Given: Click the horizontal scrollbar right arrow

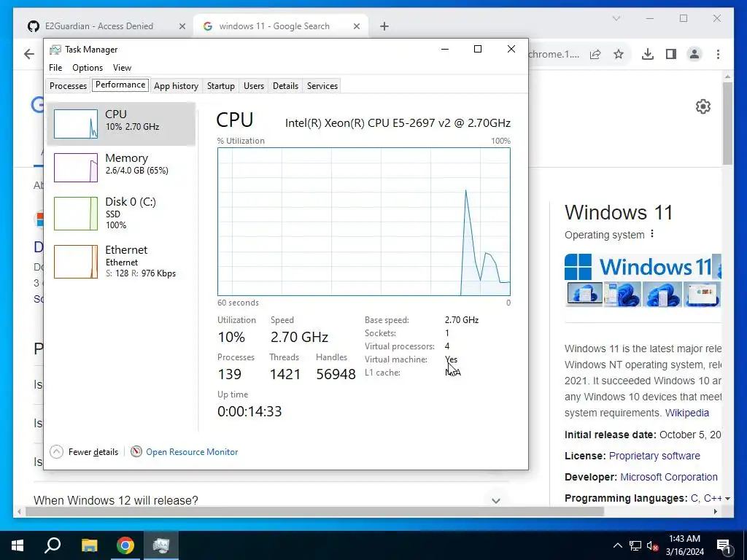Looking at the screenshot, I should pos(715,511).
